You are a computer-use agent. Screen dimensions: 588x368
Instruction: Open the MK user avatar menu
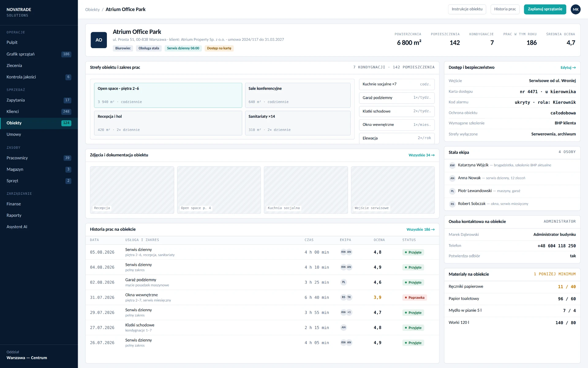[x=576, y=9]
